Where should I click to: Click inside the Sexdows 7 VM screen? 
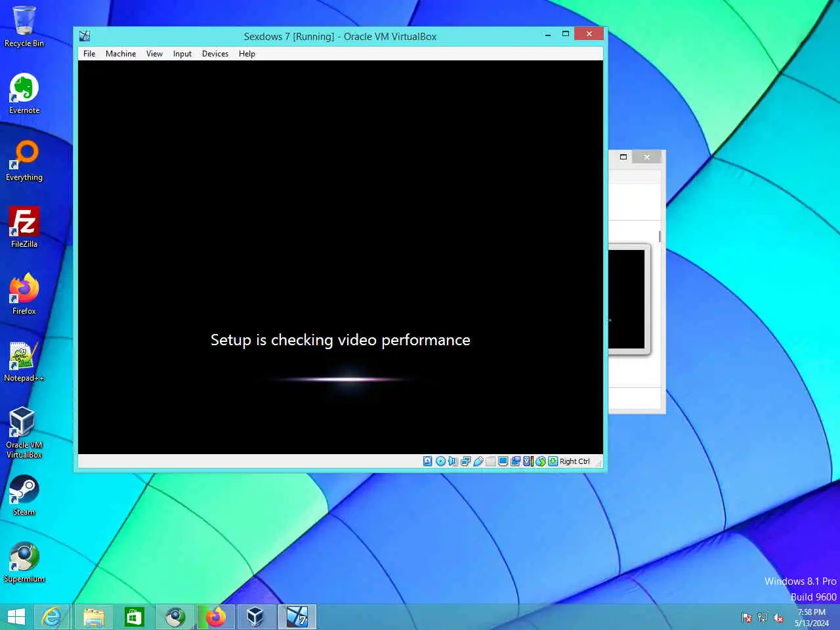coord(341,257)
